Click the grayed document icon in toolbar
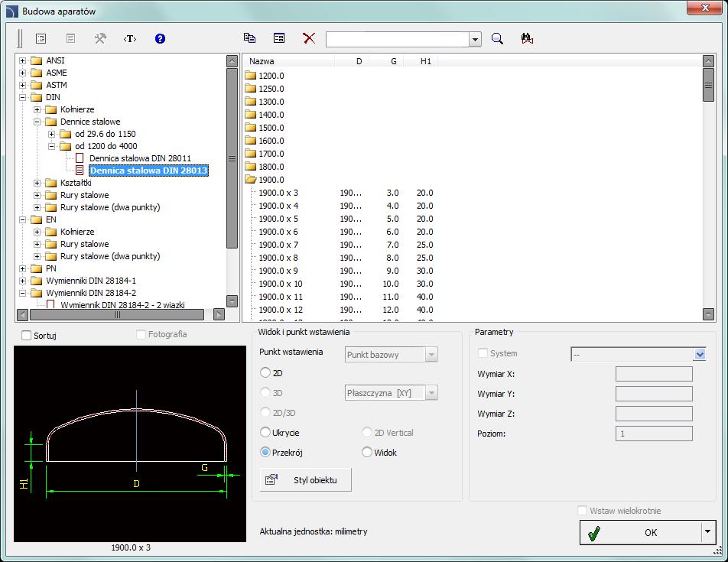The width and height of the screenshot is (728, 562). pos(70,38)
